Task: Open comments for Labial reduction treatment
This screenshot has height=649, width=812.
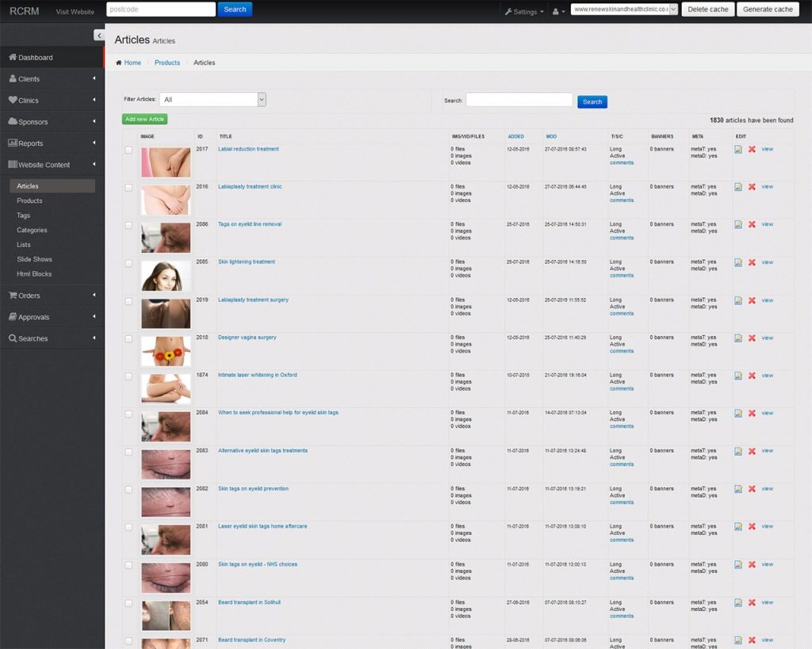Action: coord(622,162)
